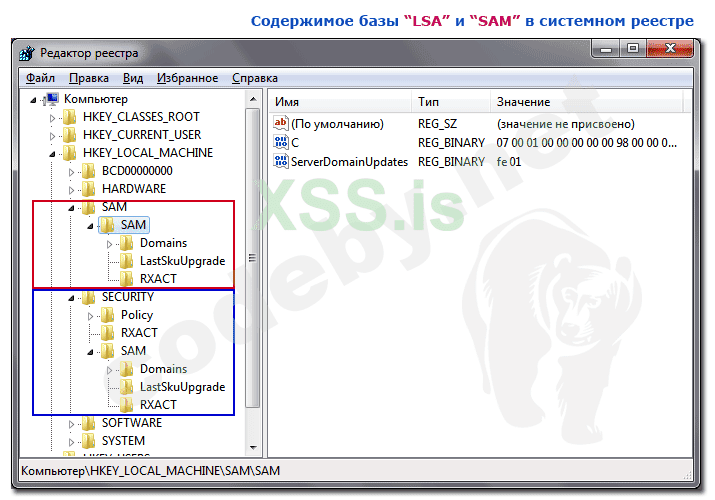The width and height of the screenshot is (715, 500).
Task: Collapse the SAM subkey under SECURITY
Action: pyautogui.click(x=90, y=352)
